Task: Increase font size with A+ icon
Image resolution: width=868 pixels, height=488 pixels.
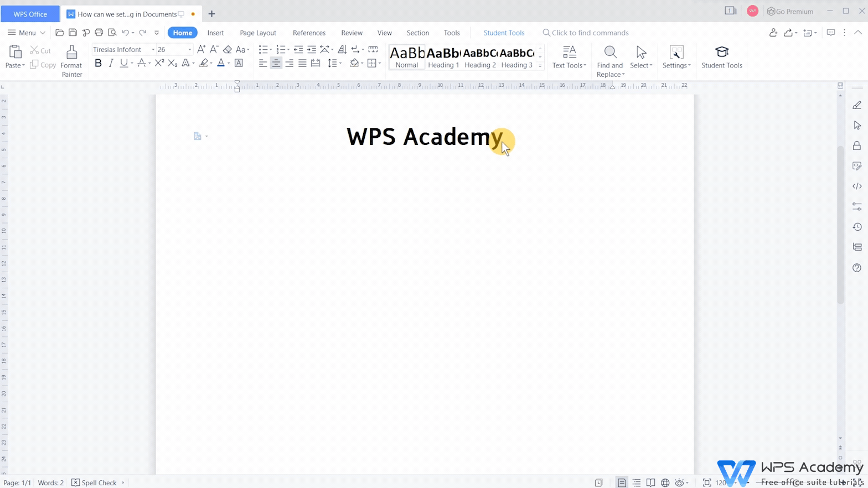Action: point(201,49)
